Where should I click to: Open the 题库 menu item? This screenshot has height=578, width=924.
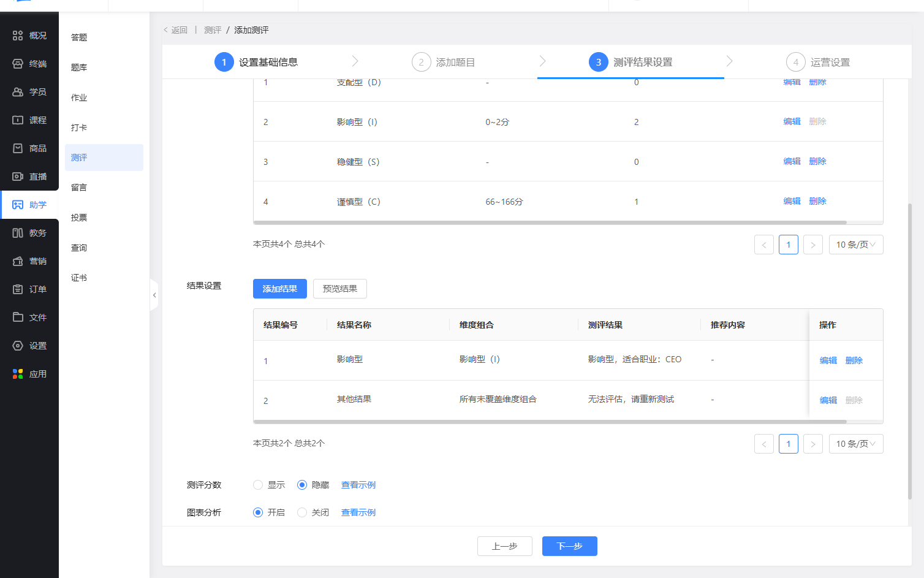(x=79, y=67)
